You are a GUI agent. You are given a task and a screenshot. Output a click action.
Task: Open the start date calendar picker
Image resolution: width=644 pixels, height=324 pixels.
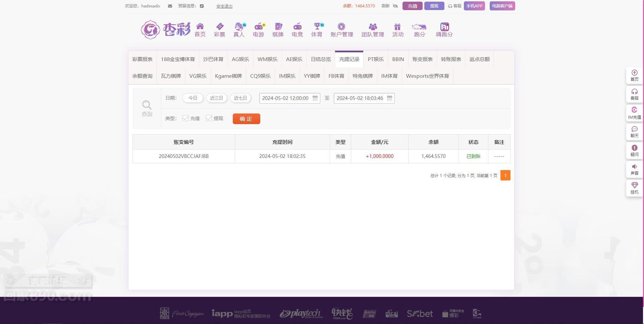(x=315, y=98)
